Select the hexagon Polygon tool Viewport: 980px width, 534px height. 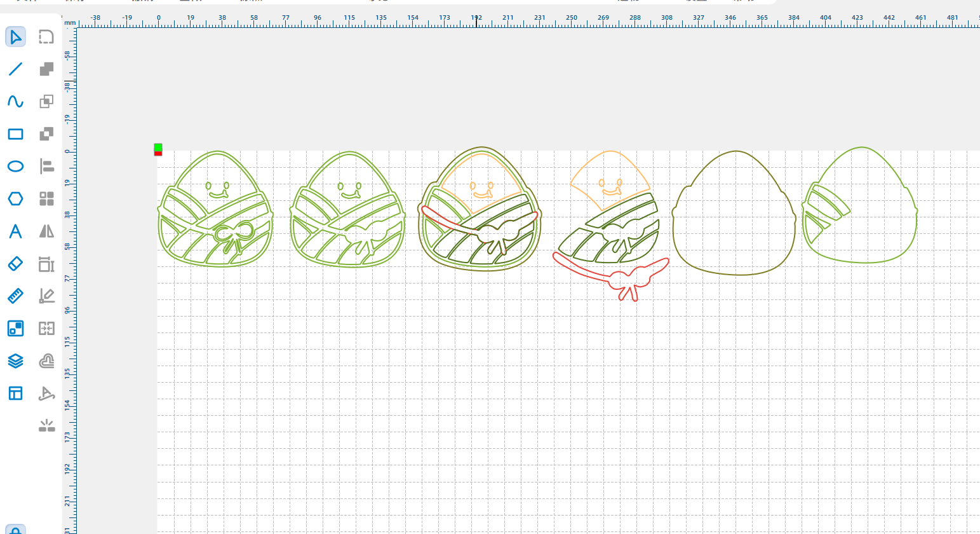(15, 199)
